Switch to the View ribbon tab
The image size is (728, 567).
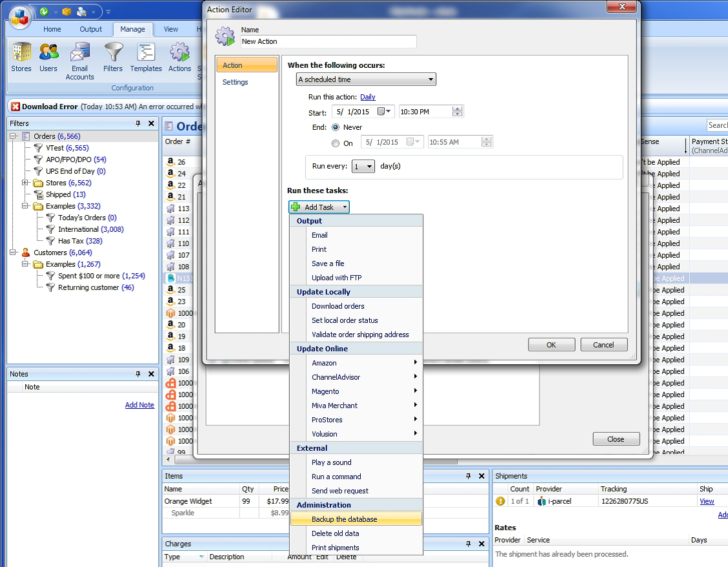tap(171, 29)
